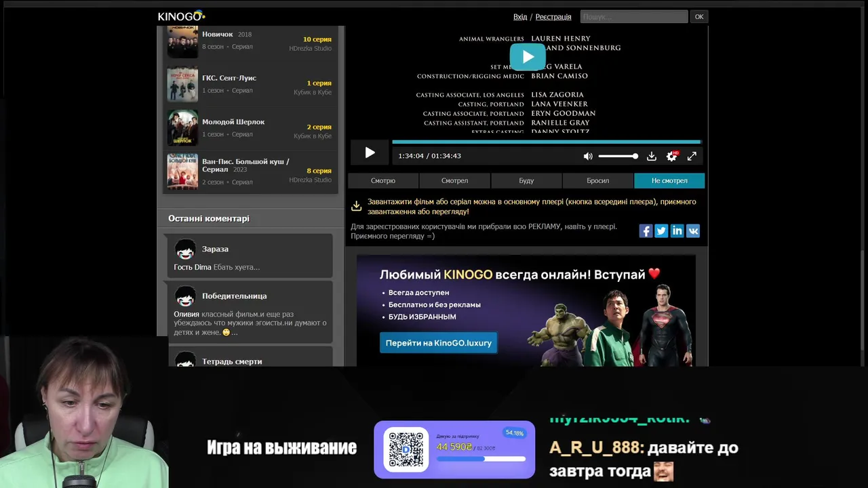Share on VK icon
Viewport: 868px width, 488px height.
click(x=693, y=231)
